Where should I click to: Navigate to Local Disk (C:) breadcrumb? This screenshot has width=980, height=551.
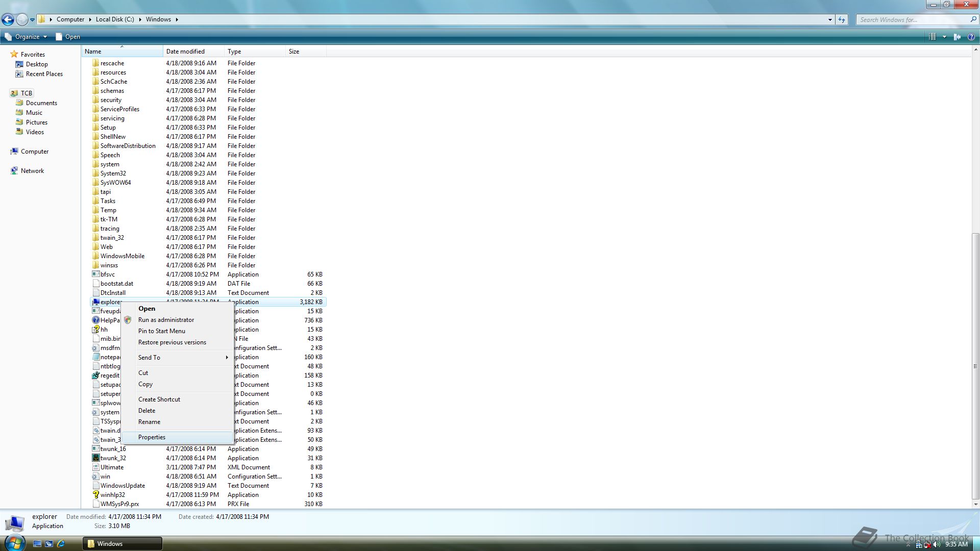115,19
